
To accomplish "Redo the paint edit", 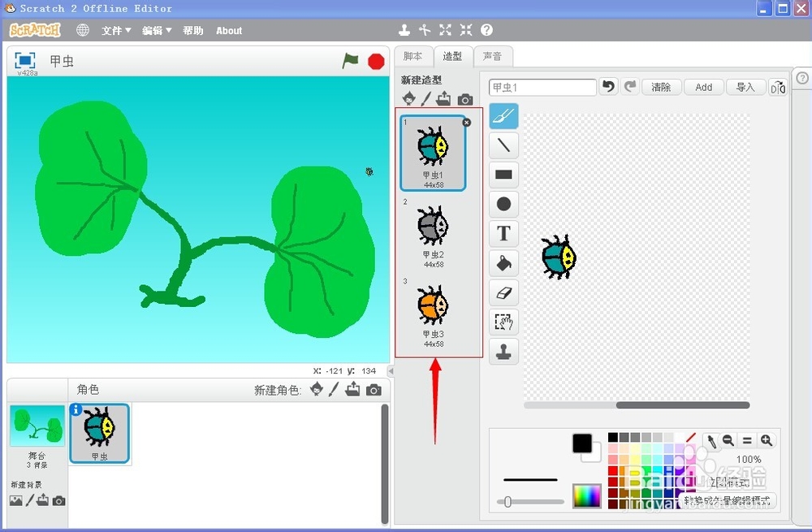I will [630, 87].
